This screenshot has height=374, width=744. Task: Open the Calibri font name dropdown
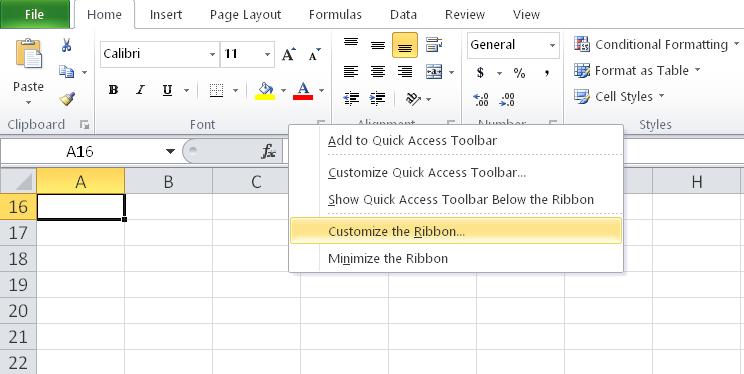(213, 55)
